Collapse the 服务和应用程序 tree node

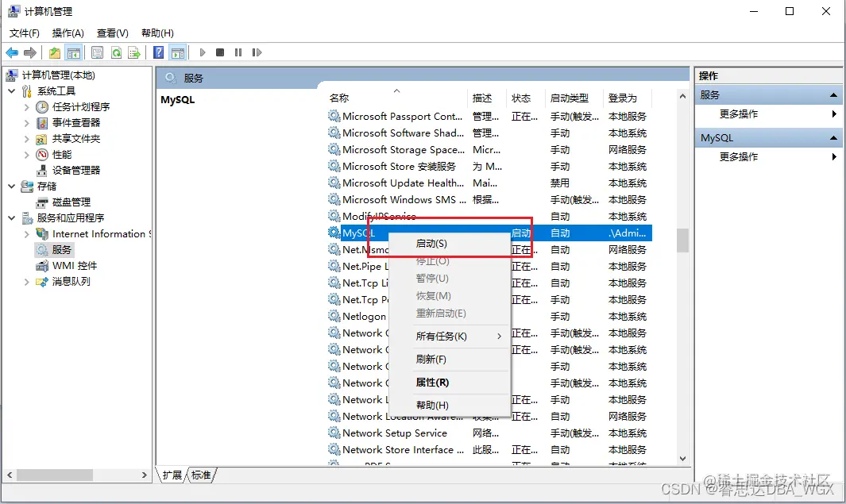[x=11, y=217]
